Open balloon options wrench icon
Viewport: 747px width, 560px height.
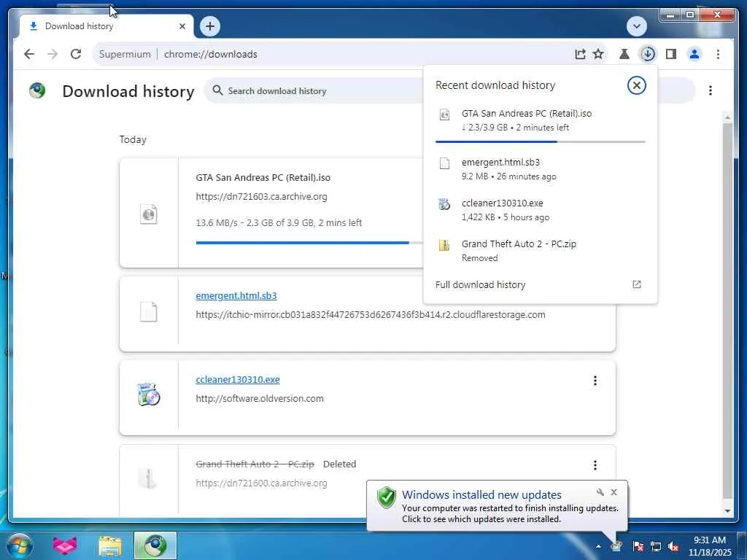(x=600, y=492)
